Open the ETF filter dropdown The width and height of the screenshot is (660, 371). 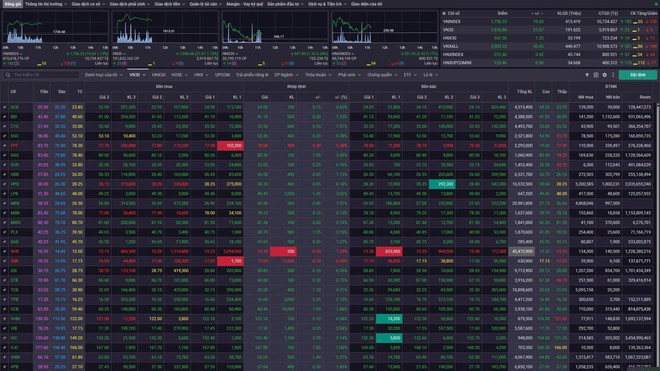click(x=410, y=75)
